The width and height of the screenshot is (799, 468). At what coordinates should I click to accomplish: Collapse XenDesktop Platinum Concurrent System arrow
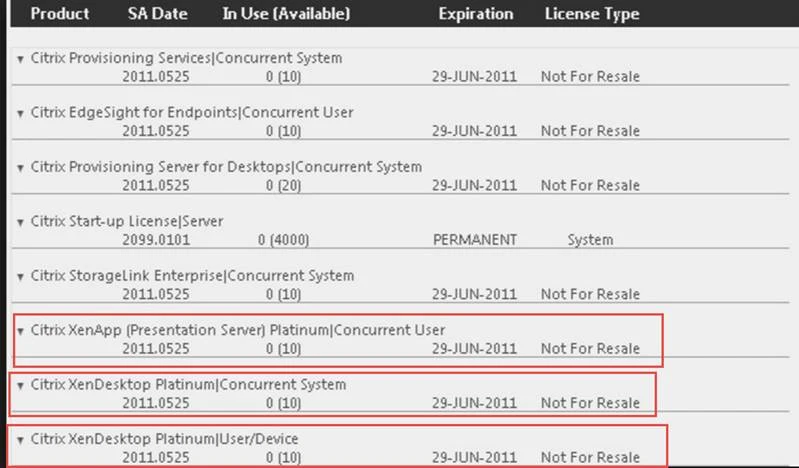point(20,385)
